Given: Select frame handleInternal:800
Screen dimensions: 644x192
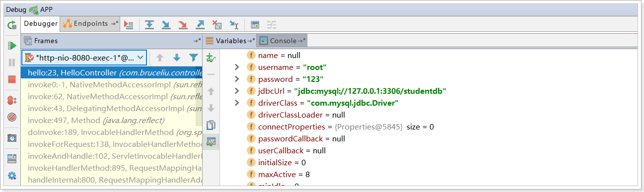Looking at the screenshot, I should (x=112, y=180).
